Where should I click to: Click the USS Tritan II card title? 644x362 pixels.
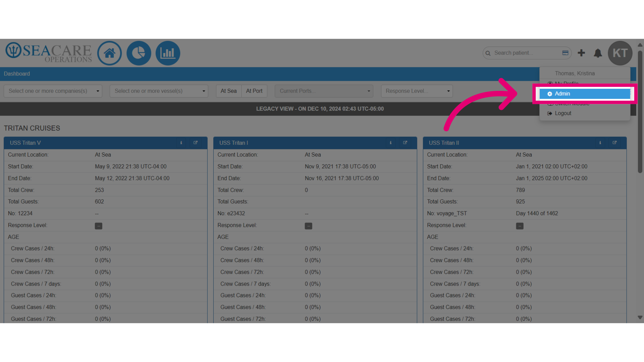click(x=444, y=143)
